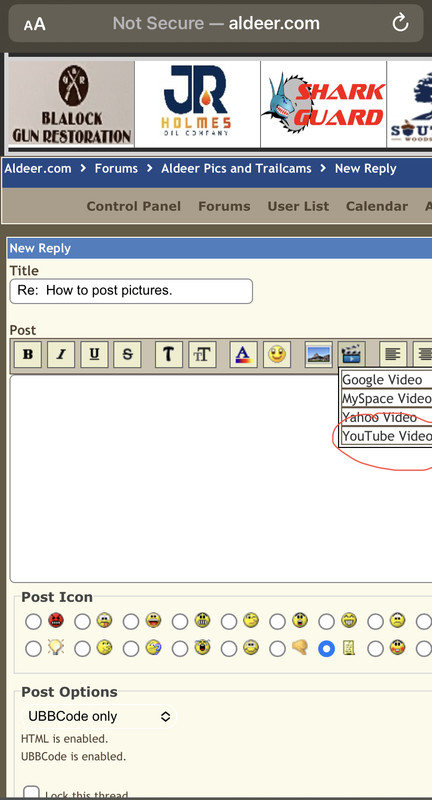
Task: Select the gritted-teeth smiley post icon
Action: 180,621
